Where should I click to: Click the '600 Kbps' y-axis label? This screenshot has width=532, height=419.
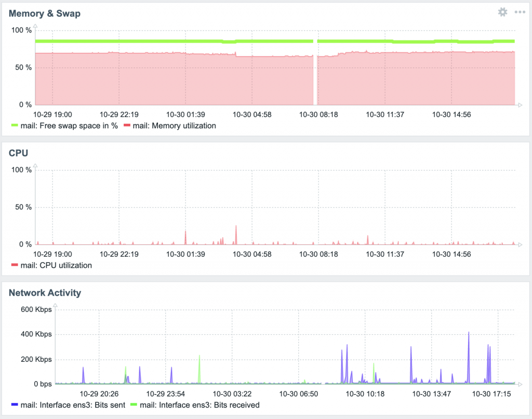[36, 309]
